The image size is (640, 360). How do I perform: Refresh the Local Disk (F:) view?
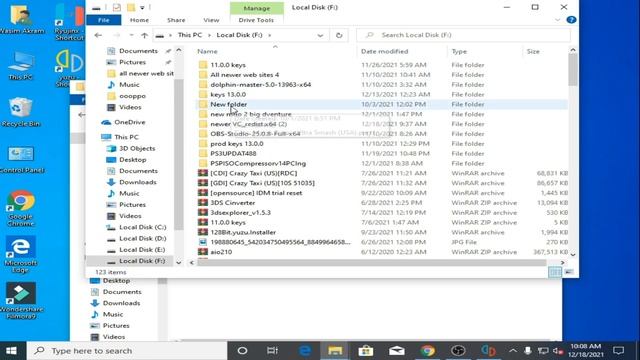339,35
